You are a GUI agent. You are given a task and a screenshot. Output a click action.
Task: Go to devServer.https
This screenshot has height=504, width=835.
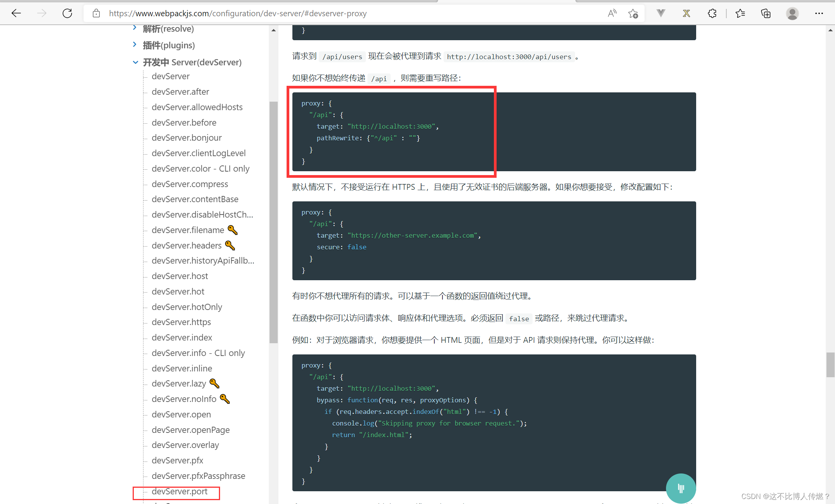point(181,322)
